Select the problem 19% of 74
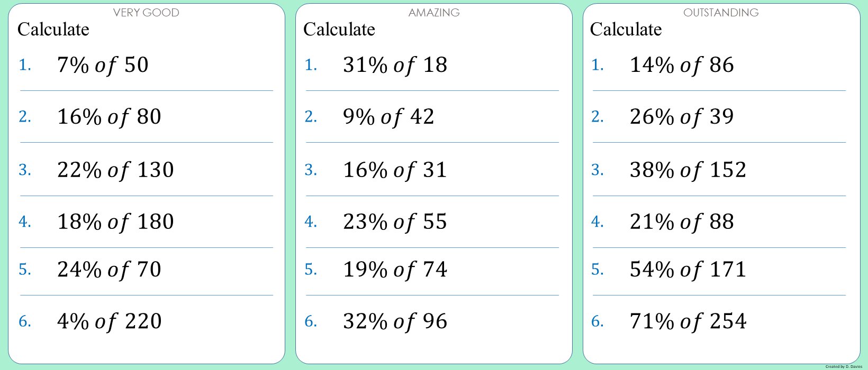The height and width of the screenshot is (370, 868). coord(395,270)
